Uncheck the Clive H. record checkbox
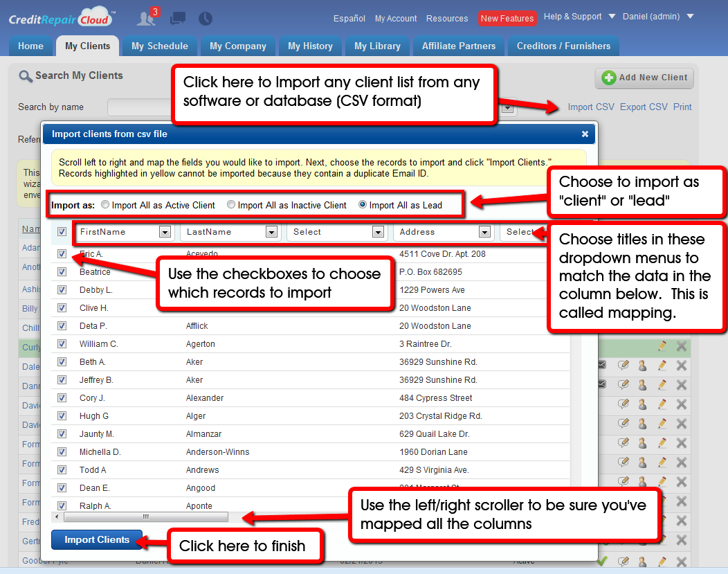The width and height of the screenshot is (728, 574). click(x=62, y=308)
